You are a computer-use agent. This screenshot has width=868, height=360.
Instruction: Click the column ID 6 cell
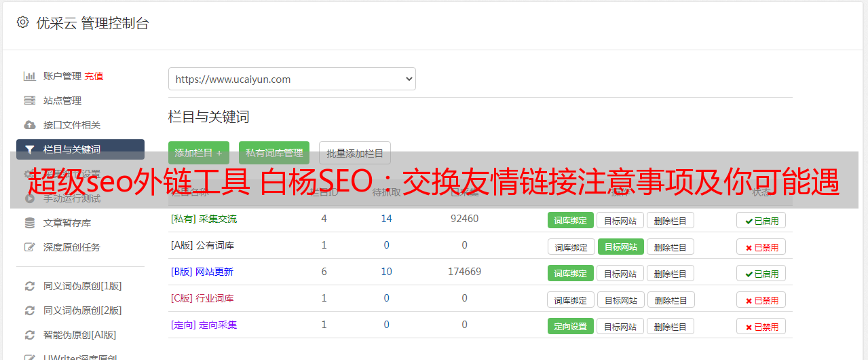324,272
